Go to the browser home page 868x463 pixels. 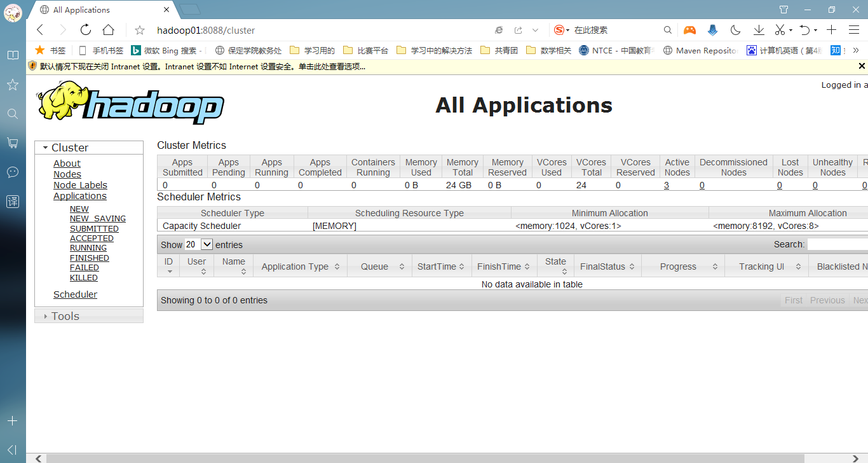click(x=108, y=30)
